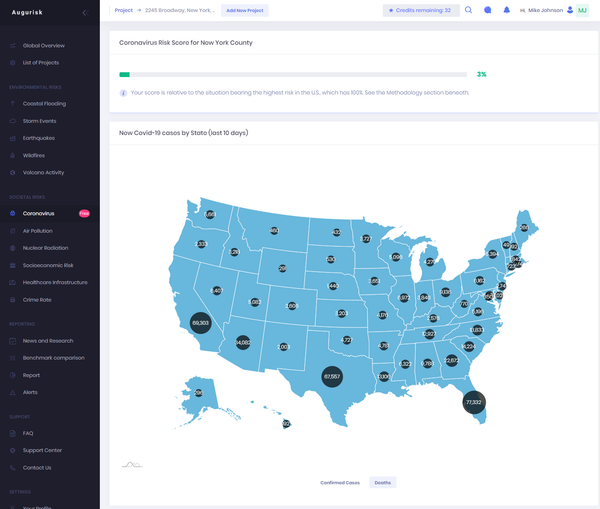Click the Support Center gear icon
The image size is (600, 509).
[13, 450]
